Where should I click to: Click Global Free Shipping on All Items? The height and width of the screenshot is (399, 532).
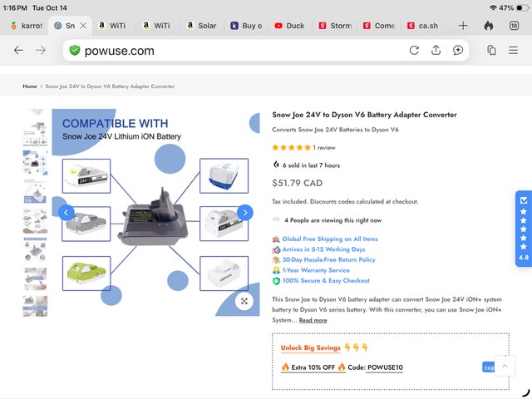[330, 239]
